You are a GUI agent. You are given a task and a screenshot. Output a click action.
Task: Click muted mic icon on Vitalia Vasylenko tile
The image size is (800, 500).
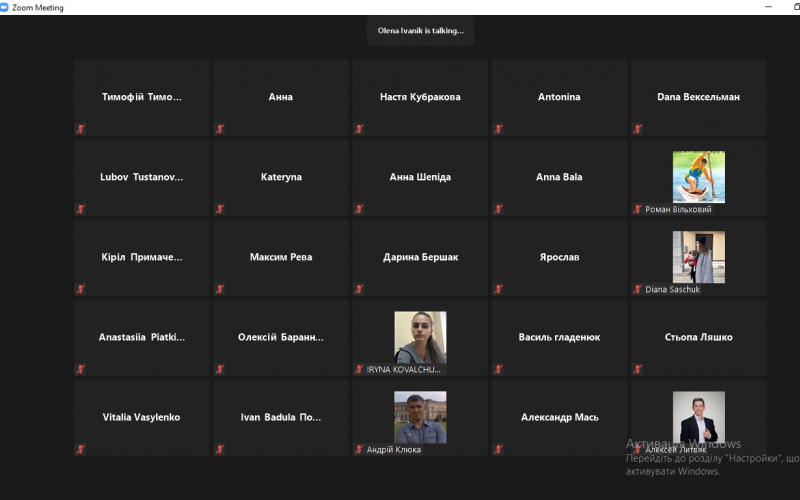(81, 449)
